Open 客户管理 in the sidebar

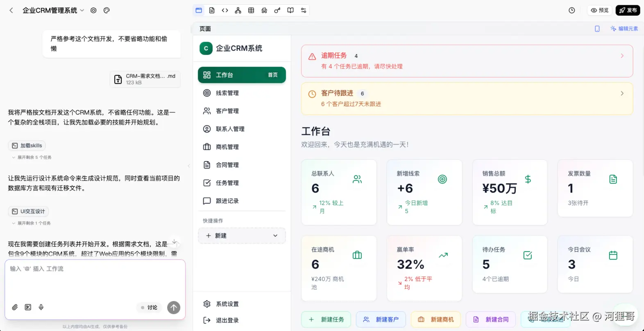[x=242, y=111]
